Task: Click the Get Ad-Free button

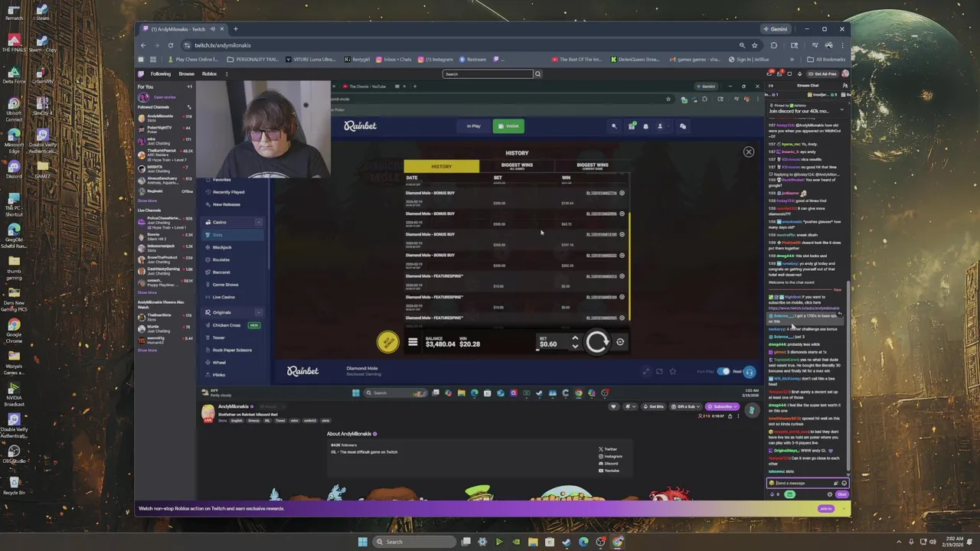Action: [825, 74]
